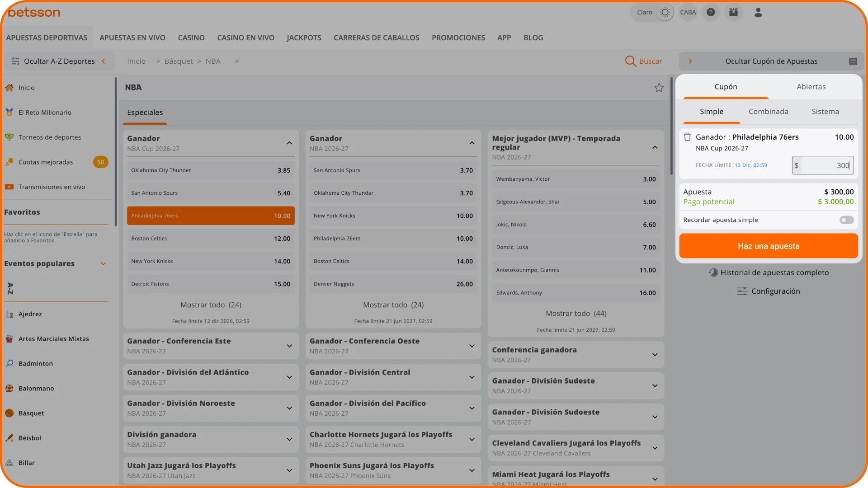This screenshot has height=488, width=868.
Task: Toggle the Claro light theme switch
Action: tap(665, 12)
